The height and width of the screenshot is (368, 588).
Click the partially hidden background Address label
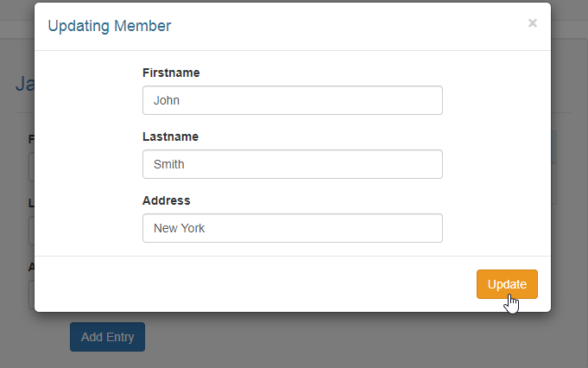pyautogui.click(x=31, y=267)
